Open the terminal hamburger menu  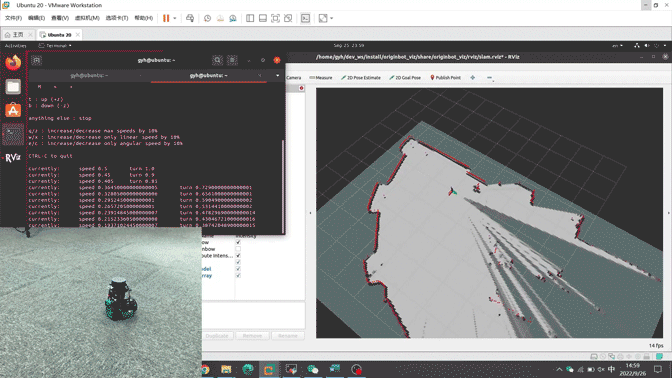point(232,60)
